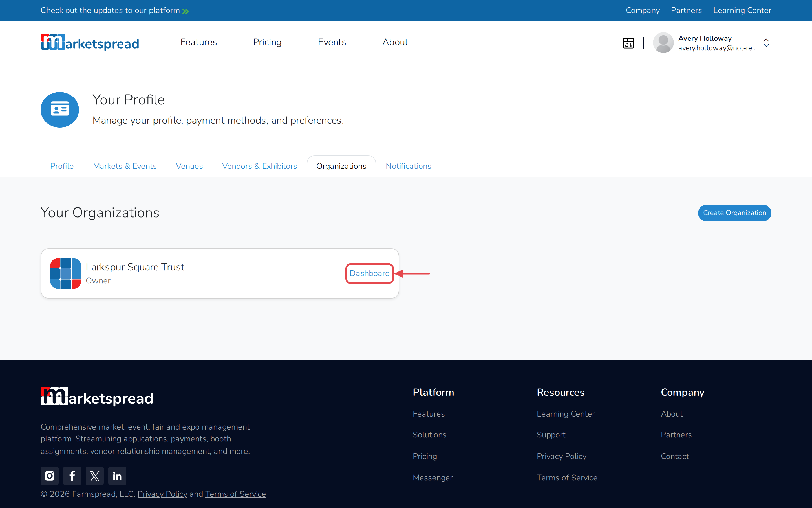Image resolution: width=812 pixels, height=508 pixels.
Task: Open Events in the main navigation
Action: (332, 42)
